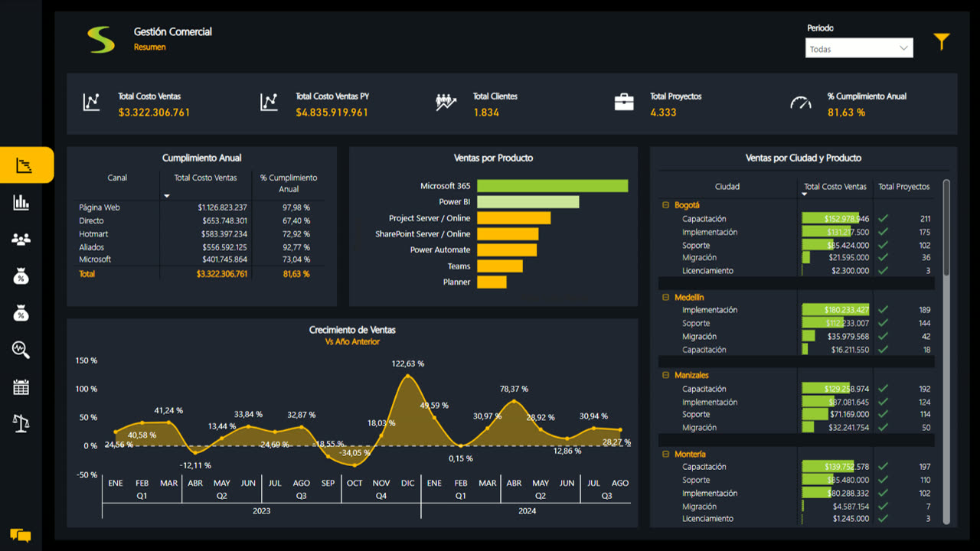Click the first money bag percent icon

[21, 276]
